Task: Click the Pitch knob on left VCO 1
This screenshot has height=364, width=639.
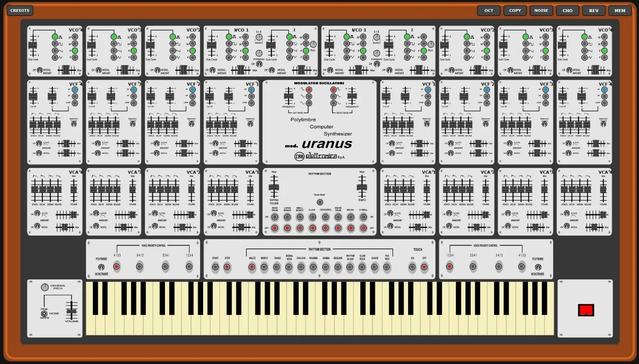Action: (313, 44)
